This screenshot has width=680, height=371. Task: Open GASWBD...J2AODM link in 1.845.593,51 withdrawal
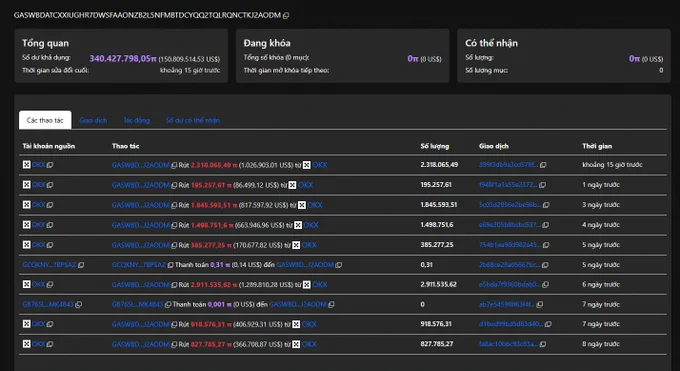coord(141,205)
